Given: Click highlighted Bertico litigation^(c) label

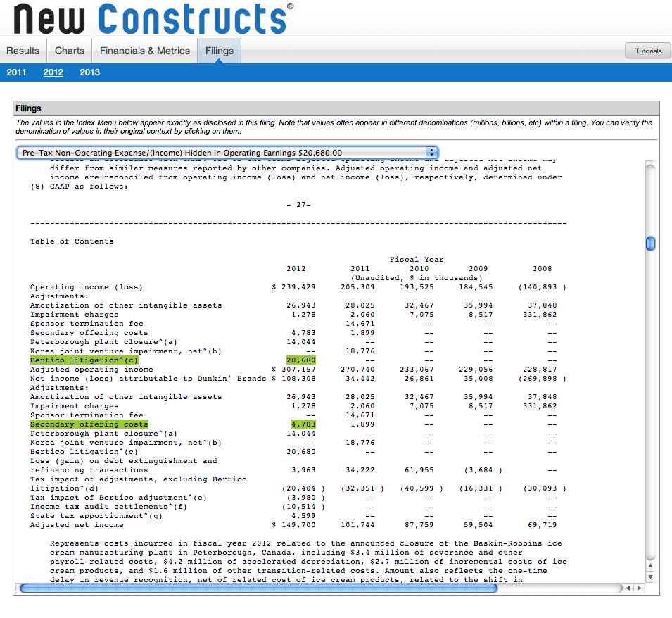Looking at the screenshot, I should pos(84,360).
